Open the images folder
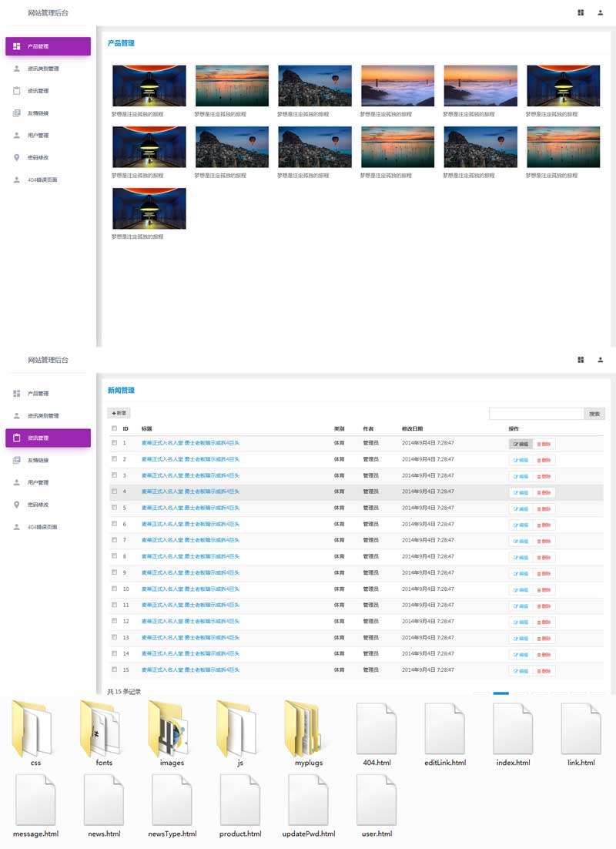 click(171, 729)
